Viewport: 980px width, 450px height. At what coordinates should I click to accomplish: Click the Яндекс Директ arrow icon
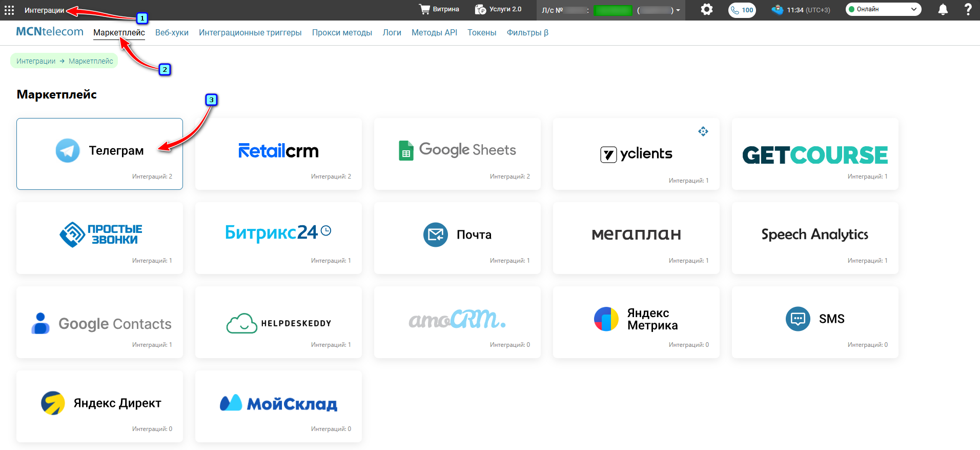pyautogui.click(x=53, y=403)
